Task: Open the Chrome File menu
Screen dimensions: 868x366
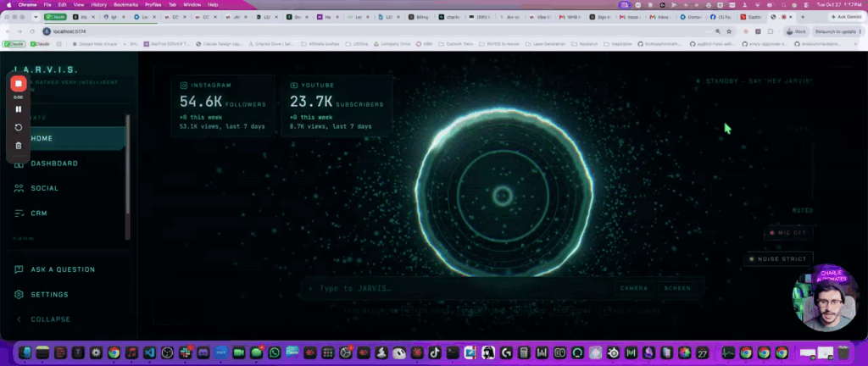Action: point(47,4)
